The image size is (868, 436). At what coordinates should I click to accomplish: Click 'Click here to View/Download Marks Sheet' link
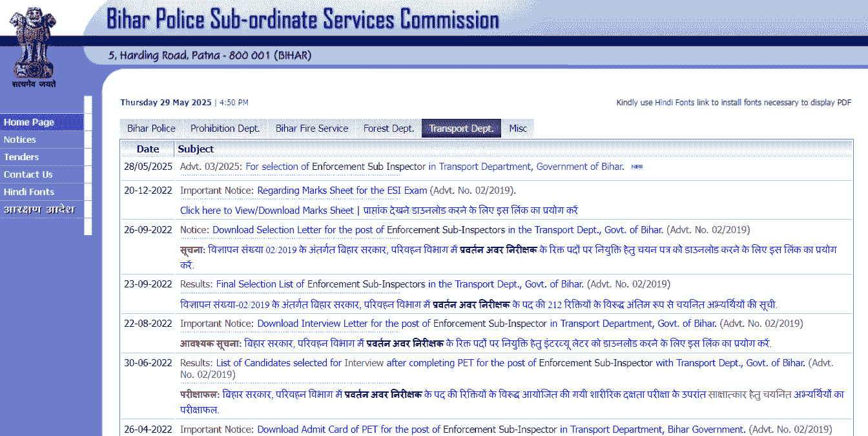point(267,211)
